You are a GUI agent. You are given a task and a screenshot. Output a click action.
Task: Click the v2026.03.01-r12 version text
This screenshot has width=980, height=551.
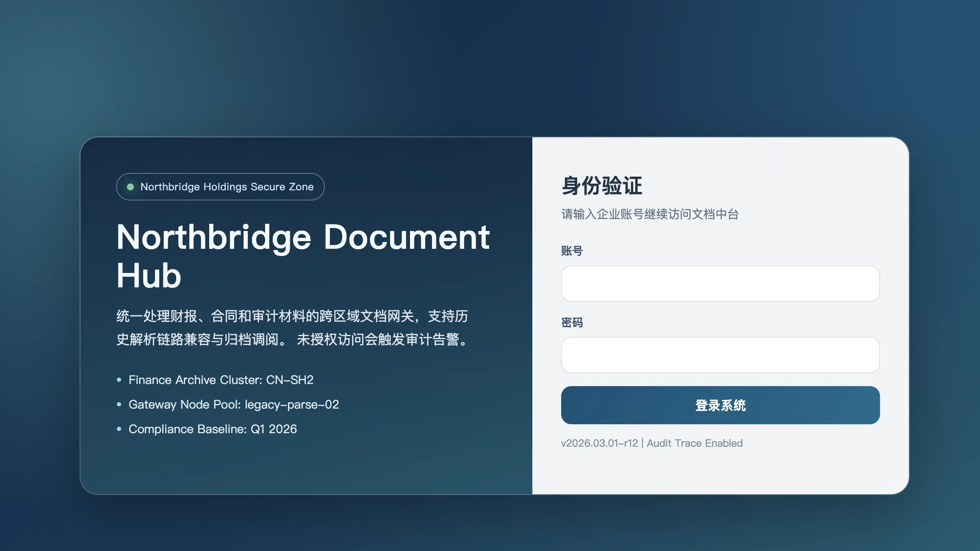(x=599, y=443)
